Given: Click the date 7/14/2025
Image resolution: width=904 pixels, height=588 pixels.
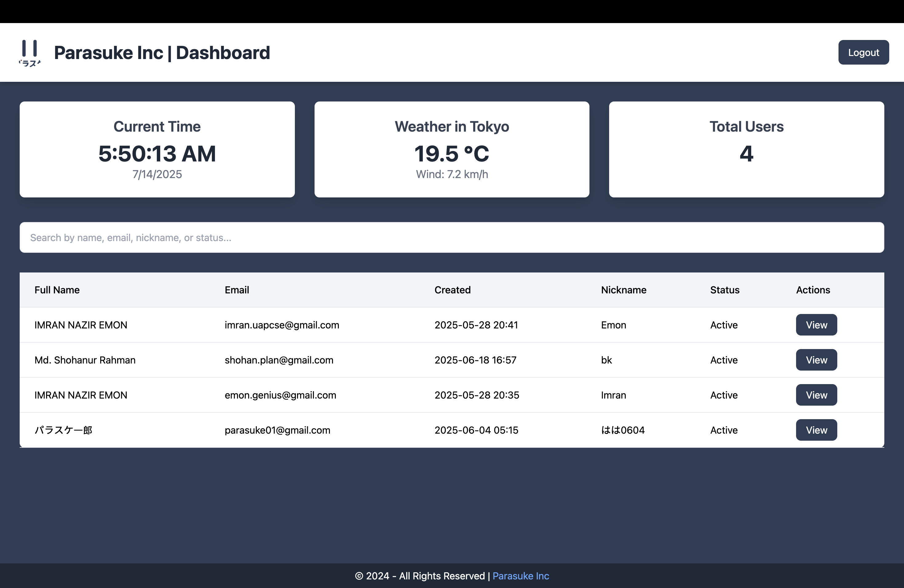Looking at the screenshot, I should pos(157,174).
